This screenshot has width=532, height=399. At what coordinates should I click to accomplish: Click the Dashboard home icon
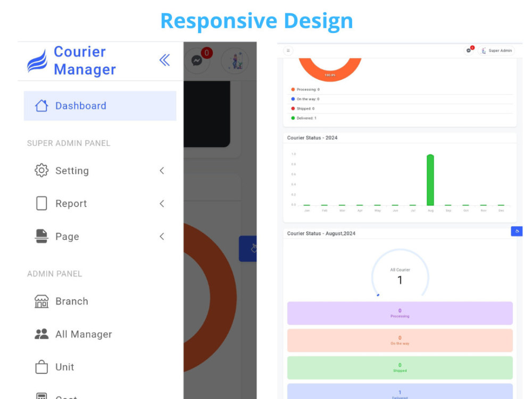pyautogui.click(x=41, y=106)
